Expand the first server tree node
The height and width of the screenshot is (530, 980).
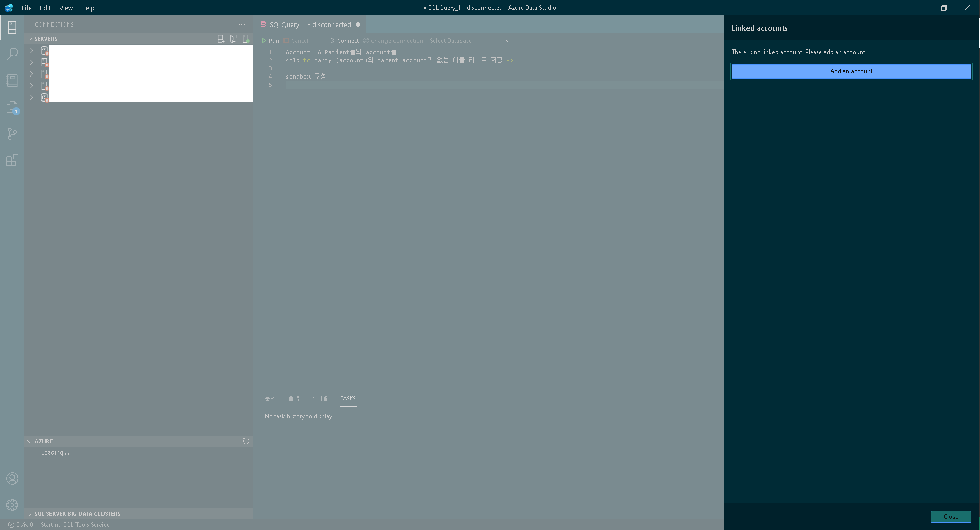pos(31,51)
